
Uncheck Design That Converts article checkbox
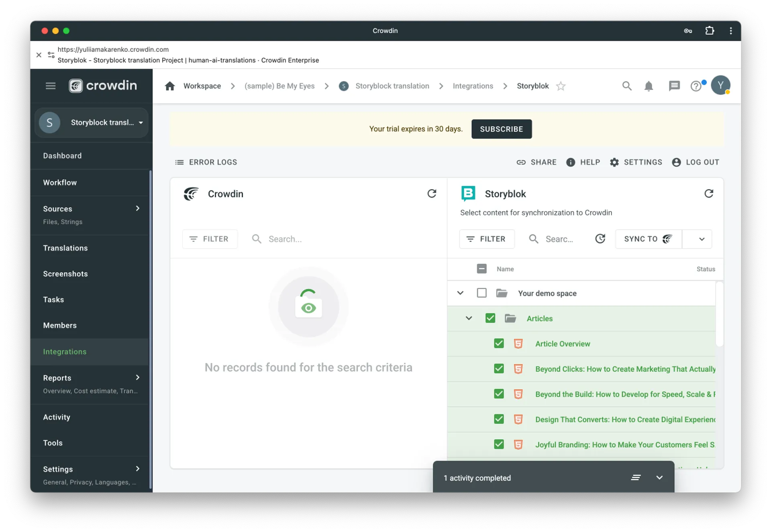[x=499, y=419]
